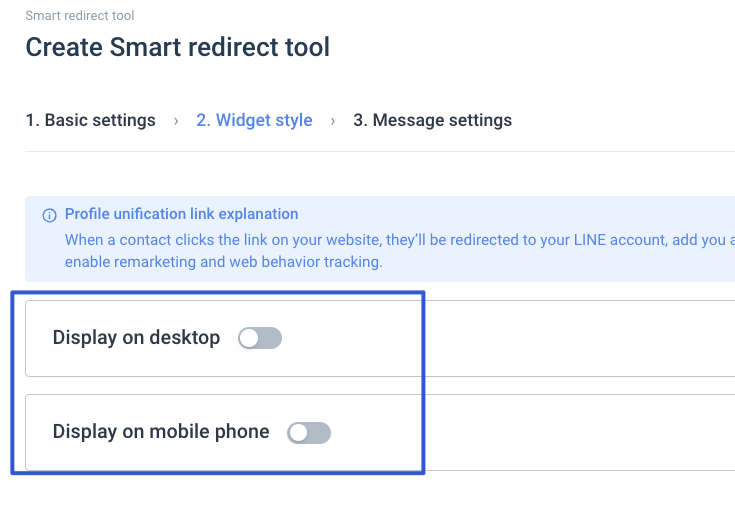
Task: Jump to step 3. Message settings
Action: click(x=432, y=120)
